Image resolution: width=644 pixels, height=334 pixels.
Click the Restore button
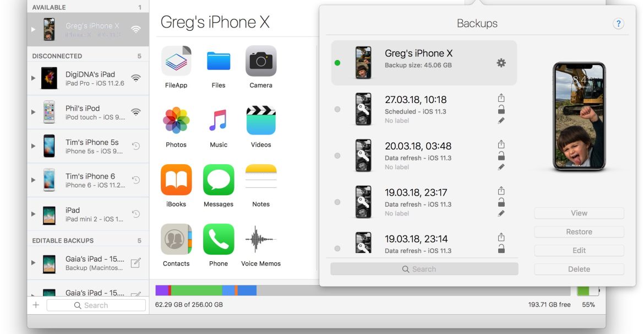(x=579, y=231)
